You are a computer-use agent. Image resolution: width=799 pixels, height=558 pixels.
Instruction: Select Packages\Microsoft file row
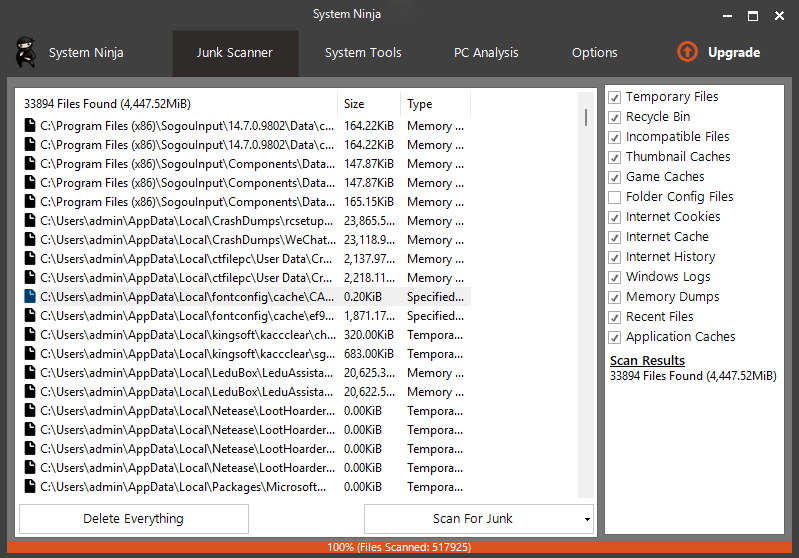click(x=247, y=487)
